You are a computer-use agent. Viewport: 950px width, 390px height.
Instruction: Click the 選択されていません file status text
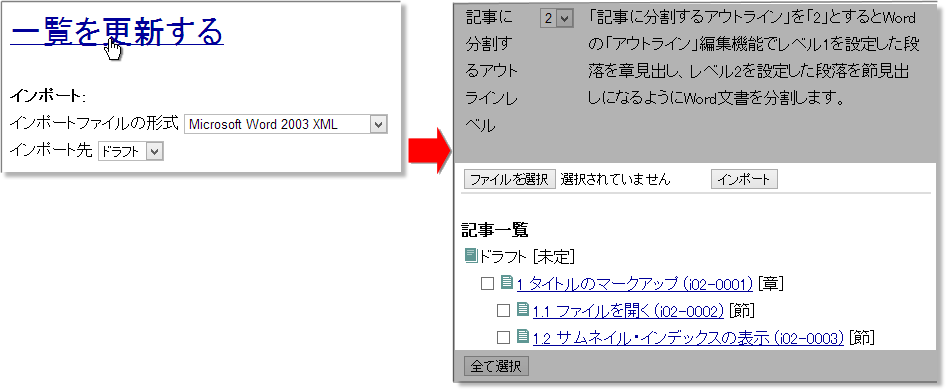pos(616,179)
